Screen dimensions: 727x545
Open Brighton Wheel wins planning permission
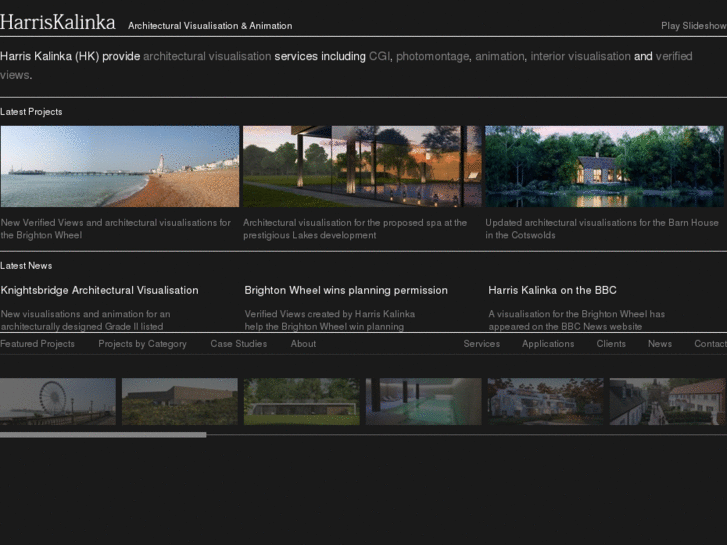[x=346, y=290]
